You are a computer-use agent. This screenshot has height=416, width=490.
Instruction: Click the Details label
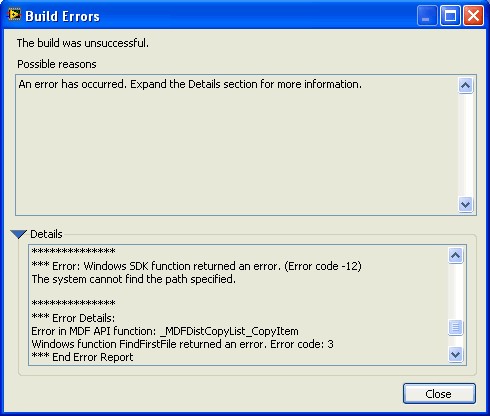[46, 234]
